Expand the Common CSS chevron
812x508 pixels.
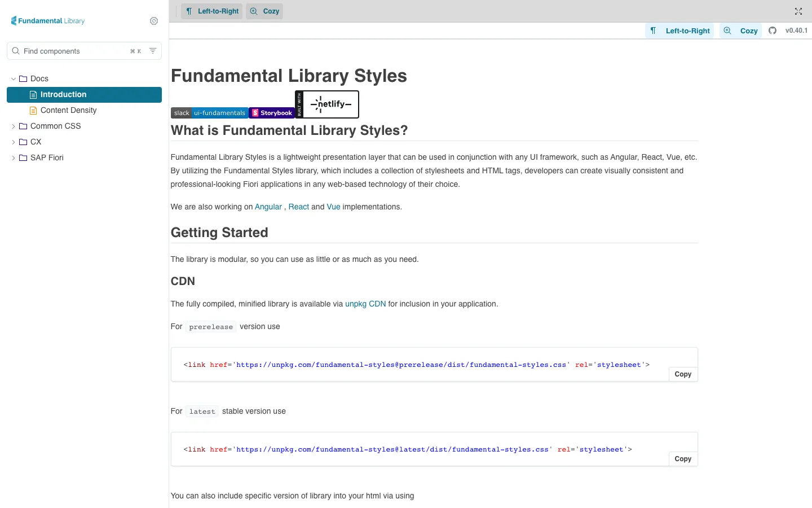(14, 126)
